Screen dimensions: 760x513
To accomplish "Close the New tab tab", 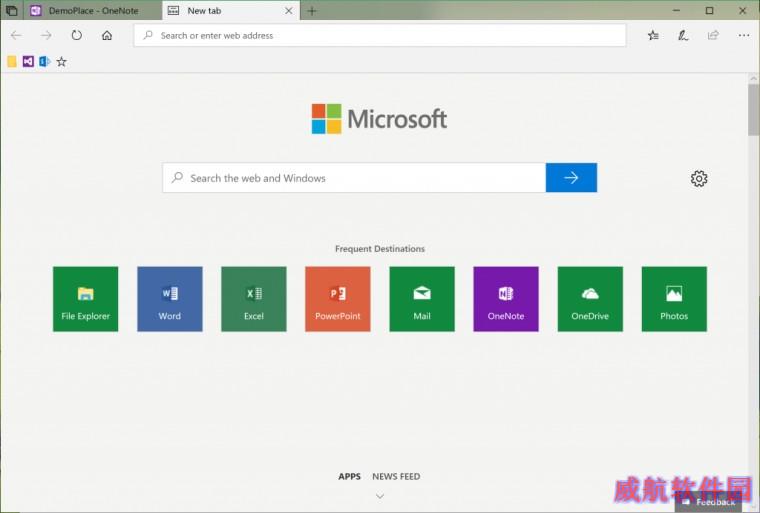I will (288, 11).
